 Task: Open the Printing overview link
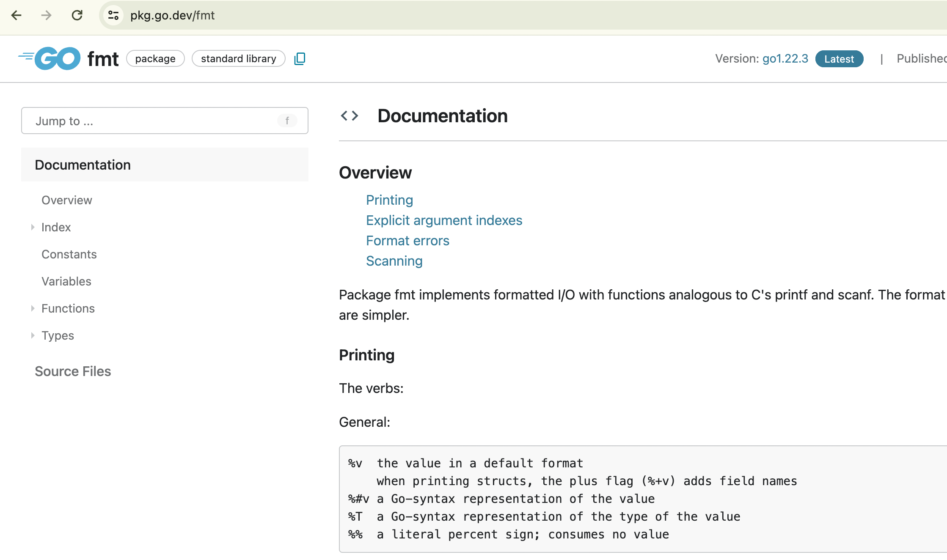389,200
